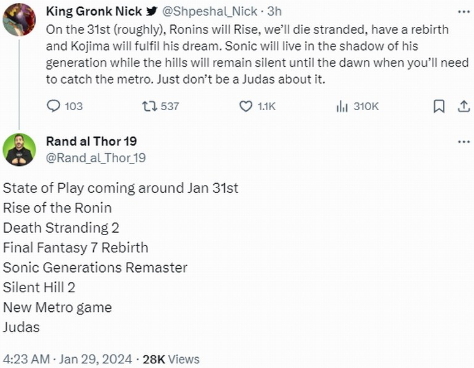Open Rand al Thor 19's avatar

(x=19, y=149)
